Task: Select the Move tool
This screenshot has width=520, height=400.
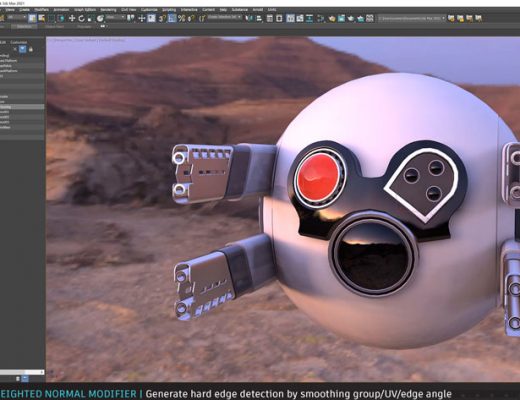Action: 72,18
